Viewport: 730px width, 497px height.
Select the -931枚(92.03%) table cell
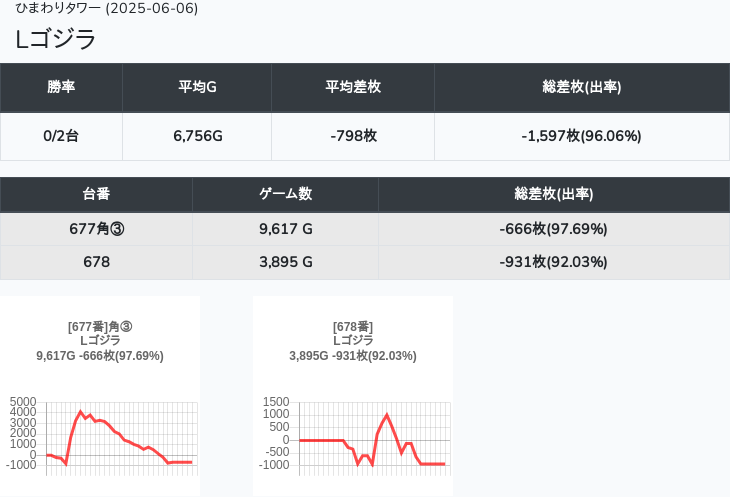(x=554, y=262)
